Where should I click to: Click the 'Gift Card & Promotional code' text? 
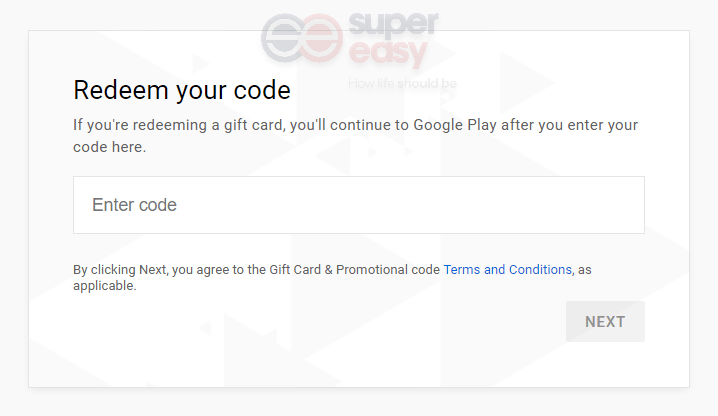point(354,269)
